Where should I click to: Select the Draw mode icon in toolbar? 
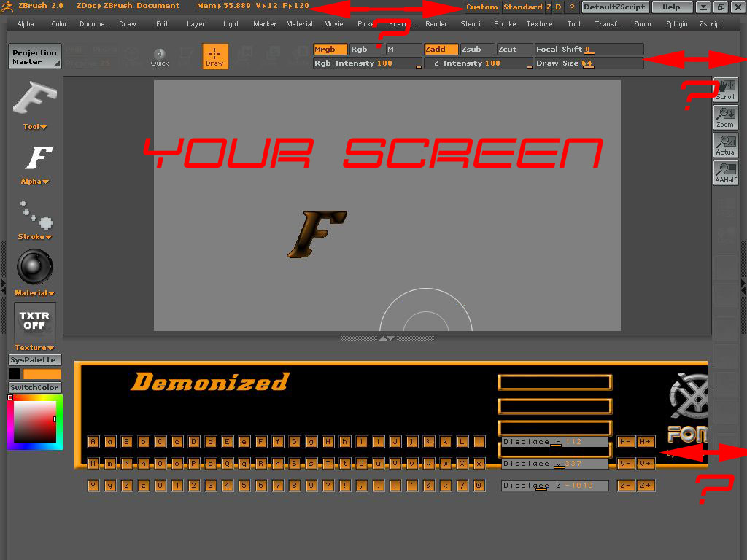[x=214, y=56]
